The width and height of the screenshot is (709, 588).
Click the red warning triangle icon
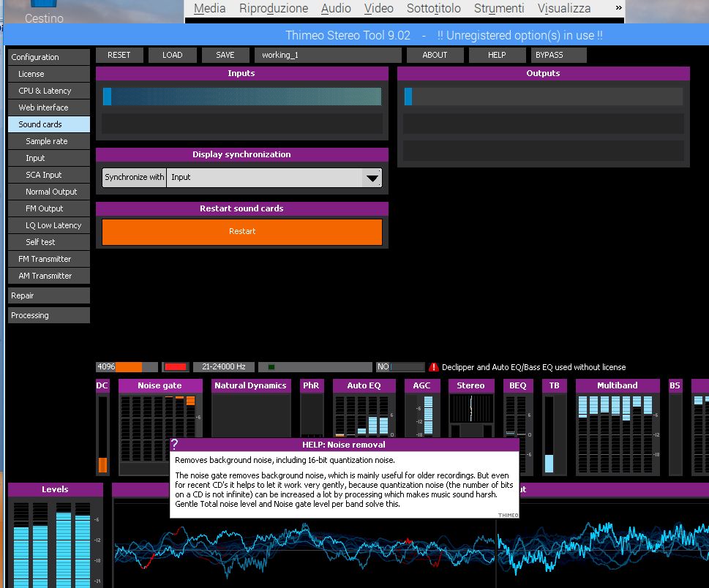(434, 367)
